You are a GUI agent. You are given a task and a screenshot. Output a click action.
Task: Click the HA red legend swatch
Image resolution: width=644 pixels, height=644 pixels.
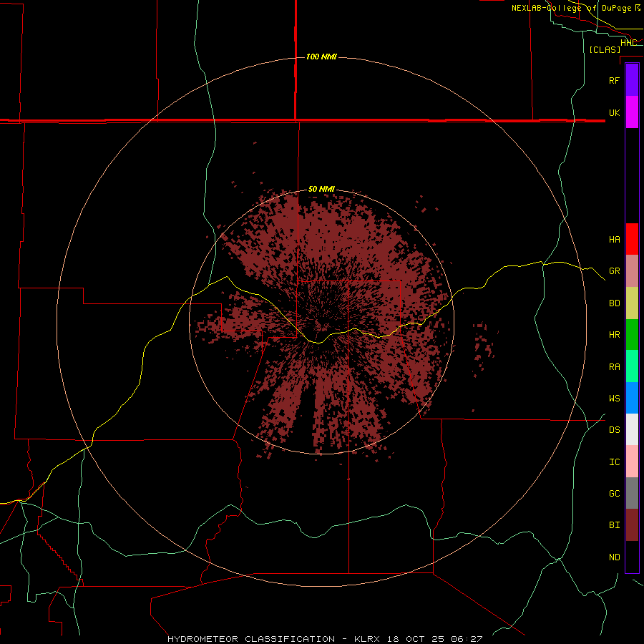tap(632, 239)
